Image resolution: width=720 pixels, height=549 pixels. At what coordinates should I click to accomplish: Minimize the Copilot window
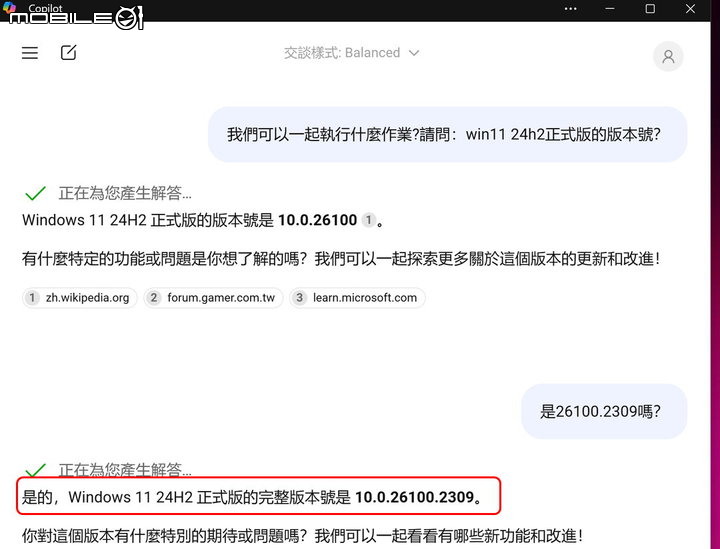tap(610, 9)
